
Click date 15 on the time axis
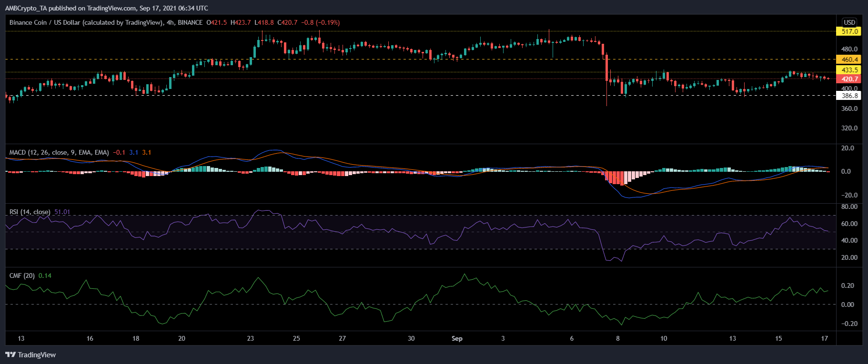click(x=778, y=338)
